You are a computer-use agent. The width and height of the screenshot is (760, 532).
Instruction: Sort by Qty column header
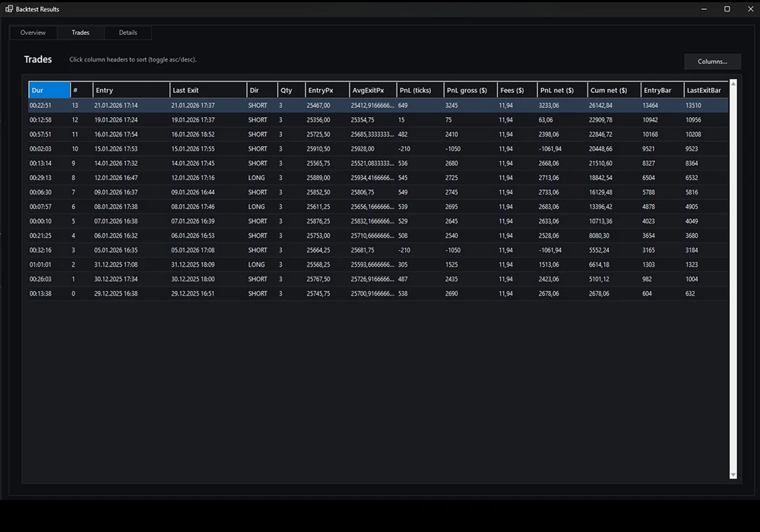pyautogui.click(x=291, y=90)
